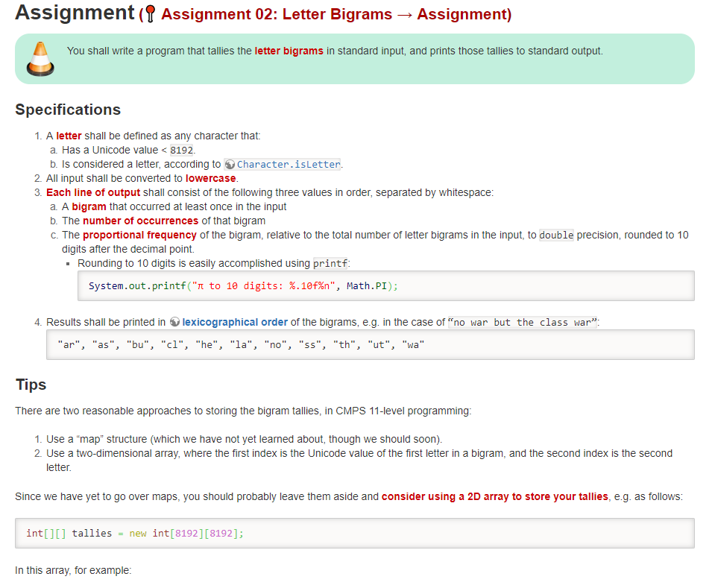This screenshot has height=588, width=715.
Task: Click the globe icon before Character.isLetter
Action: coord(231,164)
